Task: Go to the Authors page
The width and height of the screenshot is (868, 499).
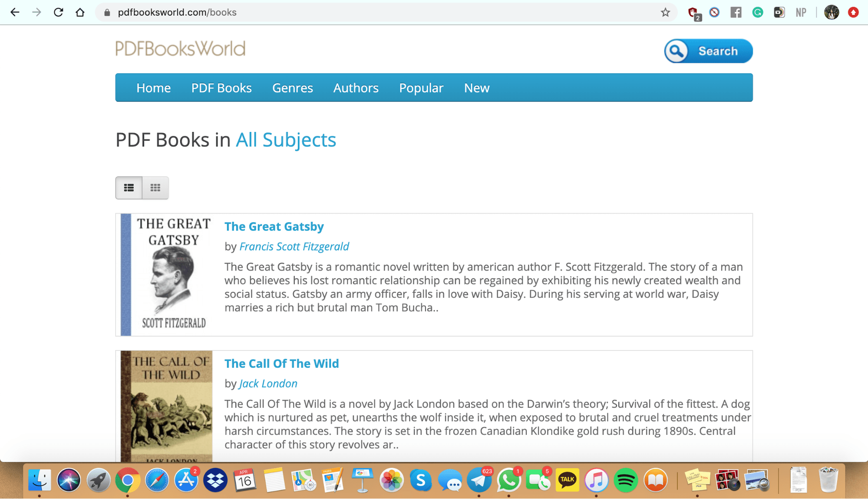Action: coord(356,88)
